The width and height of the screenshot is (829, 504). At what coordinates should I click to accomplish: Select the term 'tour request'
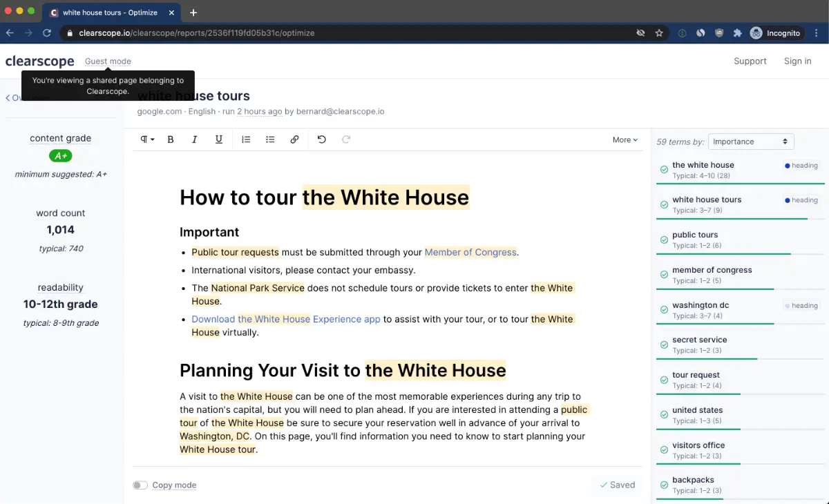(696, 375)
